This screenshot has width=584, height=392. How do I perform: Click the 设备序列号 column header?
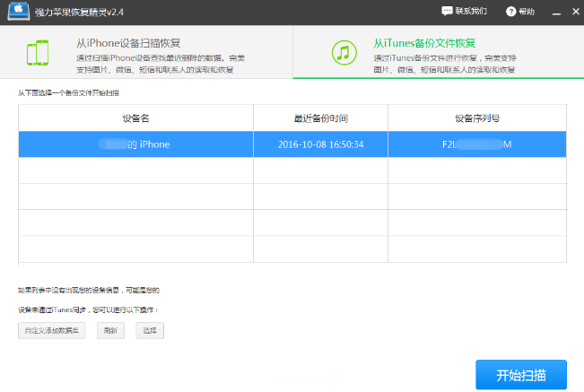pyautogui.click(x=476, y=118)
